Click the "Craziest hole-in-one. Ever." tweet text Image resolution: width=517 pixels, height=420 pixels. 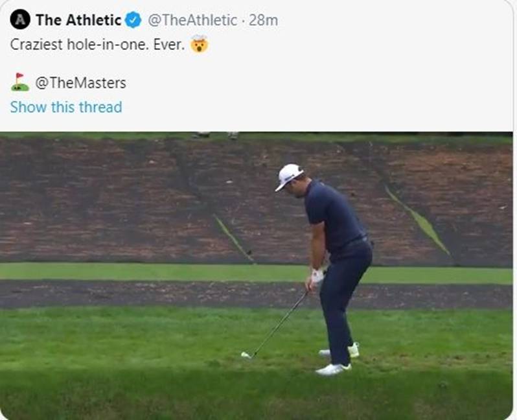click(97, 46)
